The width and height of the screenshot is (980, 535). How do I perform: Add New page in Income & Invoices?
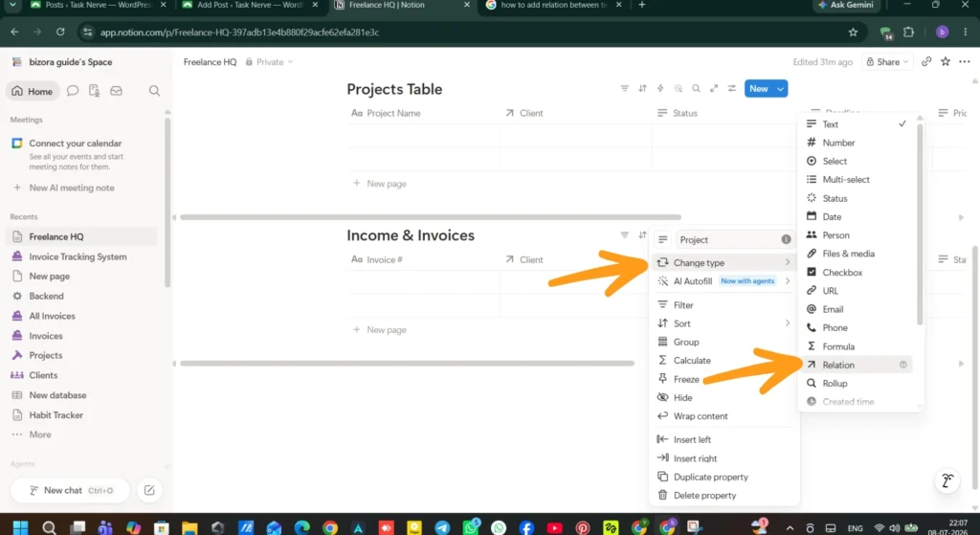click(x=380, y=329)
